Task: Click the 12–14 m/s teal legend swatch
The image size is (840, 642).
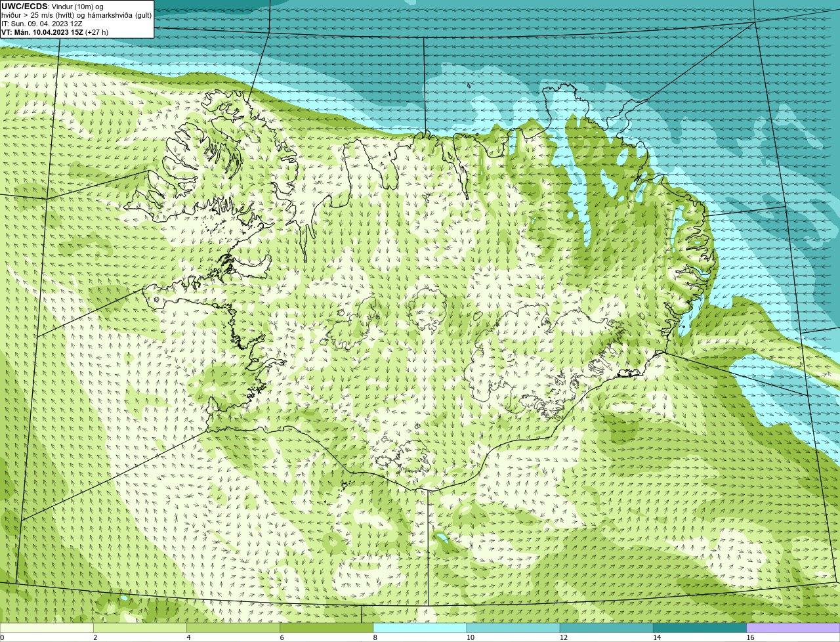Action: pos(606,628)
